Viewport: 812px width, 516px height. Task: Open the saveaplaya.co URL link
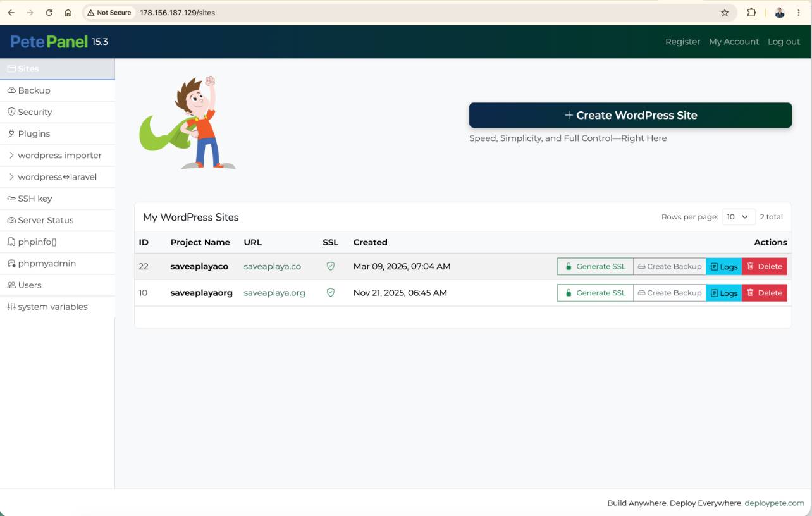pyautogui.click(x=272, y=266)
